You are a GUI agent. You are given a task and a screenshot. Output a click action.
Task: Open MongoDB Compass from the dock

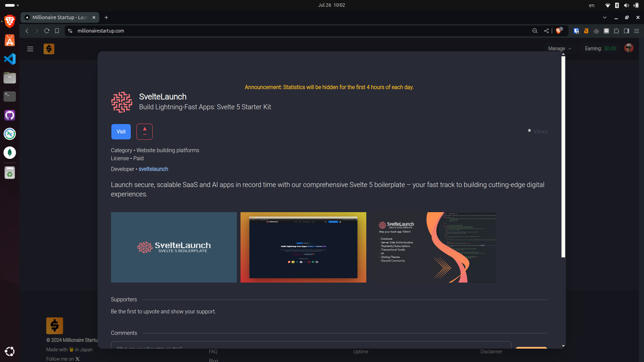click(x=10, y=153)
